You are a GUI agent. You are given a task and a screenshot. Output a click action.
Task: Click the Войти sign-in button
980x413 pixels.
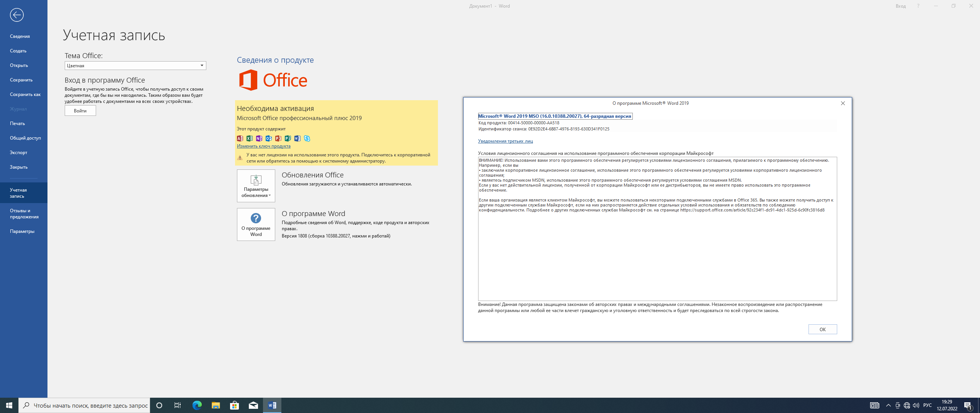coord(80,111)
